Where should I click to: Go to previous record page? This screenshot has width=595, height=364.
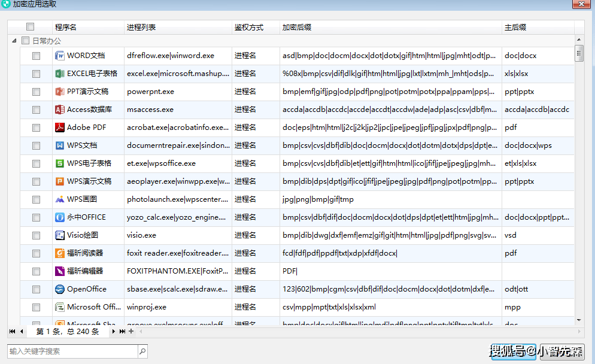point(22,331)
